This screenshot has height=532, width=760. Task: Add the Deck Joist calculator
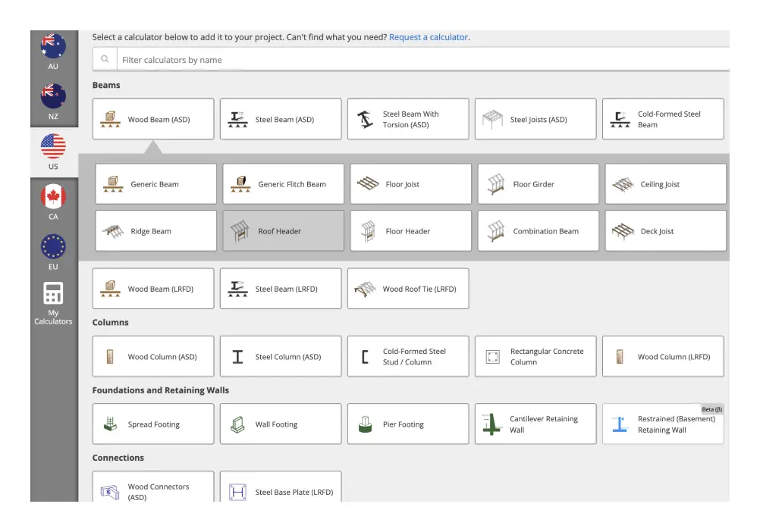665,231
